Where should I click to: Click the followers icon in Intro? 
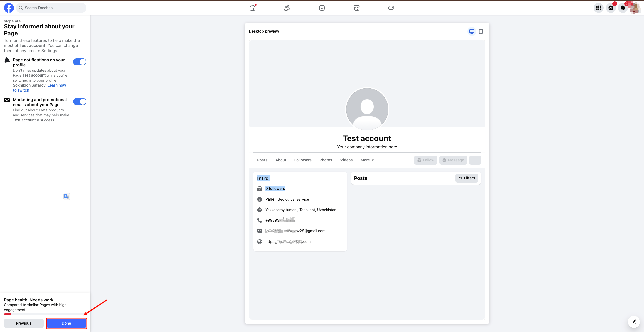click(x=260, y=189)
